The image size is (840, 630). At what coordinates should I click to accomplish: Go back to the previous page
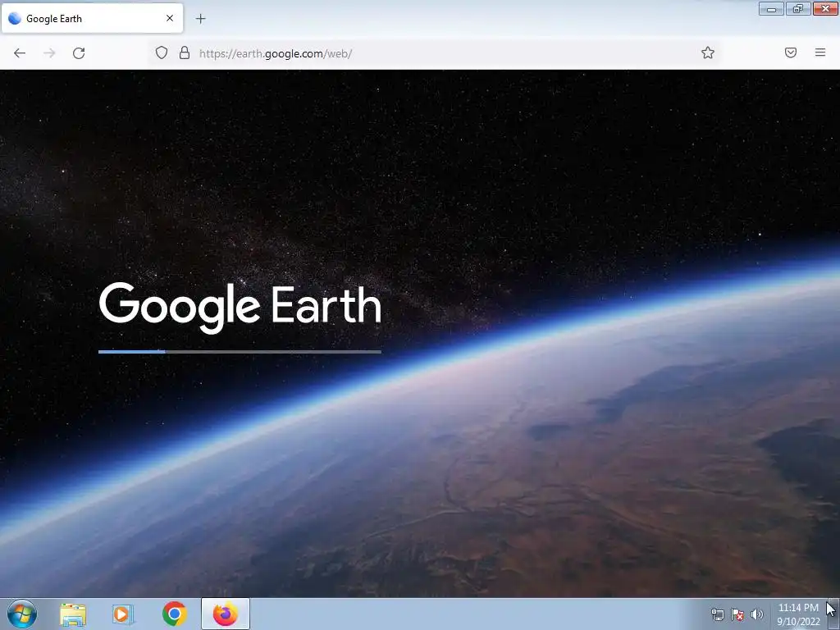click(x=20, y=53)
